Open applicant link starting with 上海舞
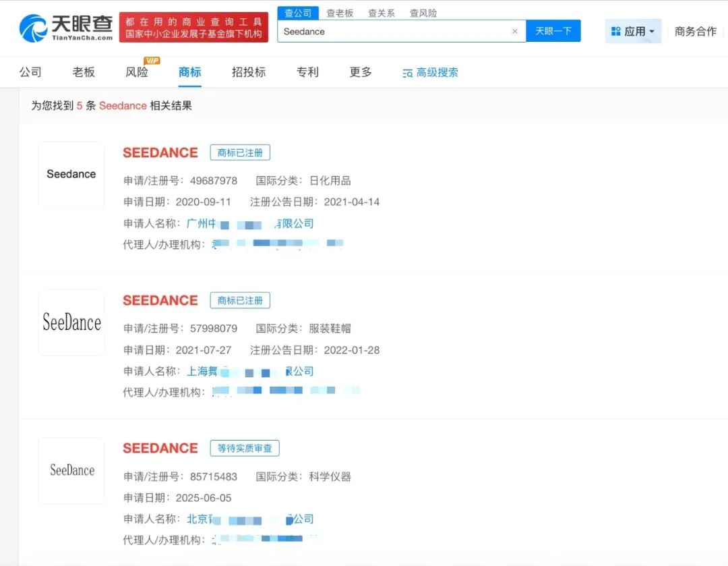Image resolution: width=728 pixels, height=566 pixels. [250, 371]
